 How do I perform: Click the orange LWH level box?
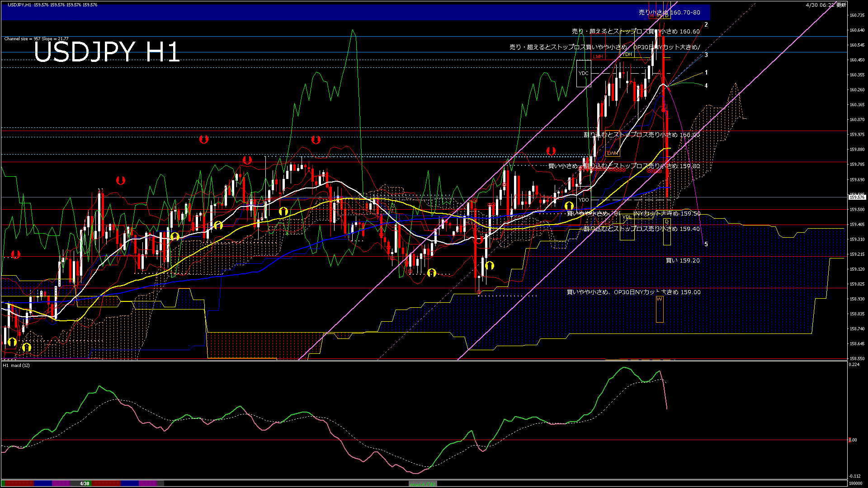click(x=612, y=153)
